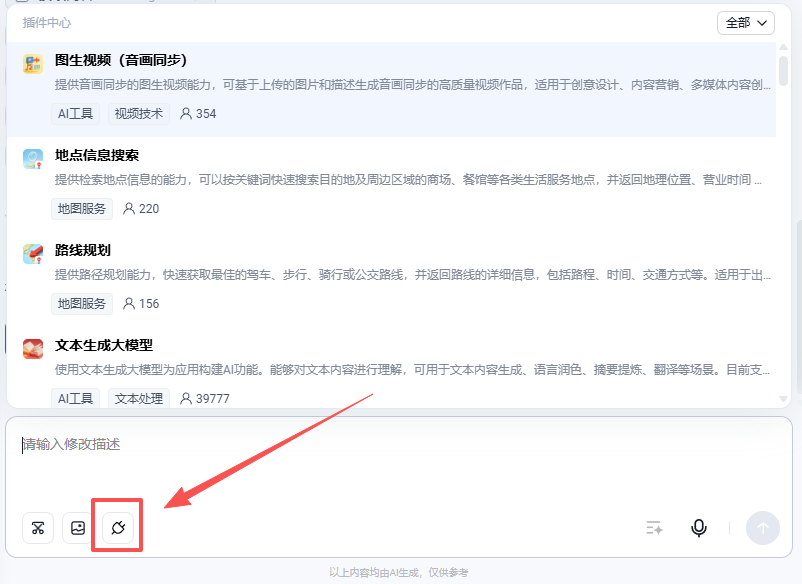
Task: Click the 地图服务 tag under 路线规划
Action: pos(81,303)
